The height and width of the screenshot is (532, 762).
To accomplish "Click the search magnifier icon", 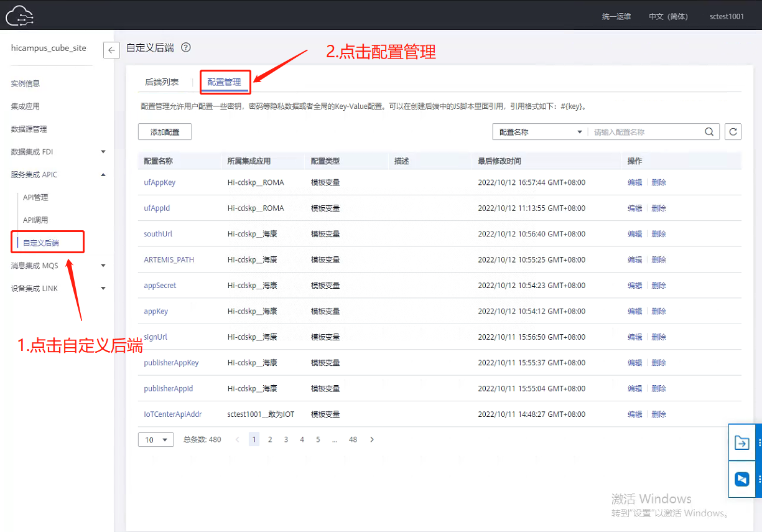I will [x=709, y=132].
